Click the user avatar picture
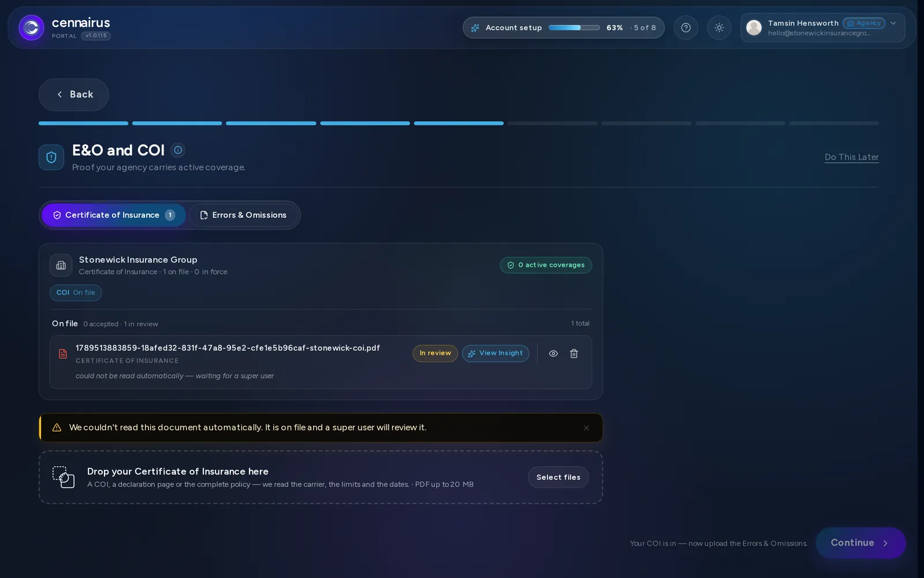 pos(754,28)
